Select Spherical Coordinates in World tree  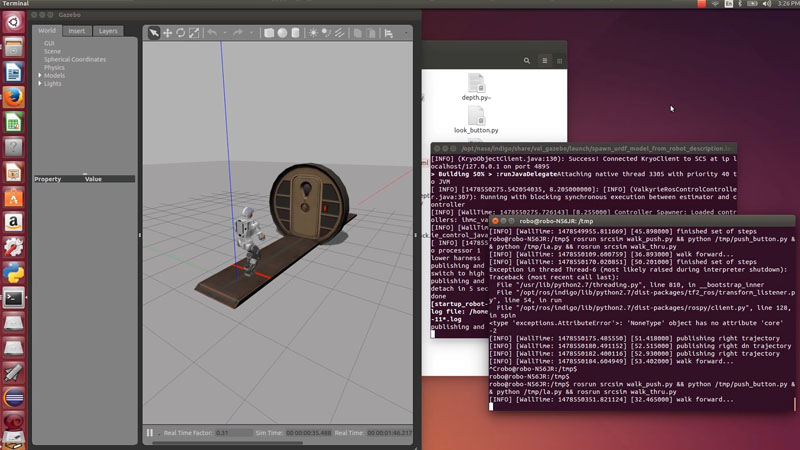click(x=74, y=59)
